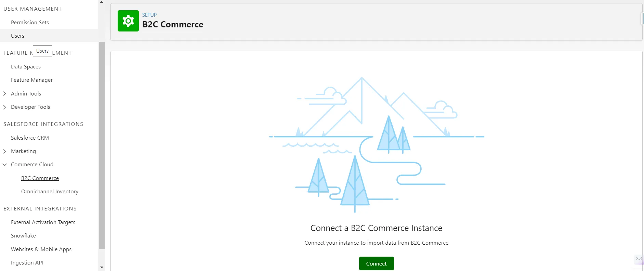Viewport: 644px width, 271px height.
Task: Open External Activation Targets
Action: 43,222
